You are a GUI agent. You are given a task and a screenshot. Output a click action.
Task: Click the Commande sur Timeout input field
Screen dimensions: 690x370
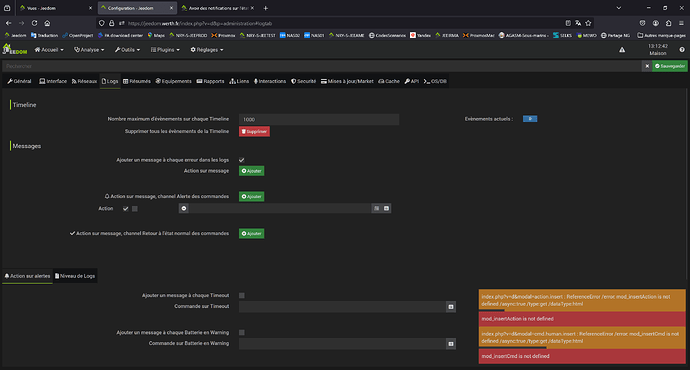pyautogui.click(x=342, y=307)
